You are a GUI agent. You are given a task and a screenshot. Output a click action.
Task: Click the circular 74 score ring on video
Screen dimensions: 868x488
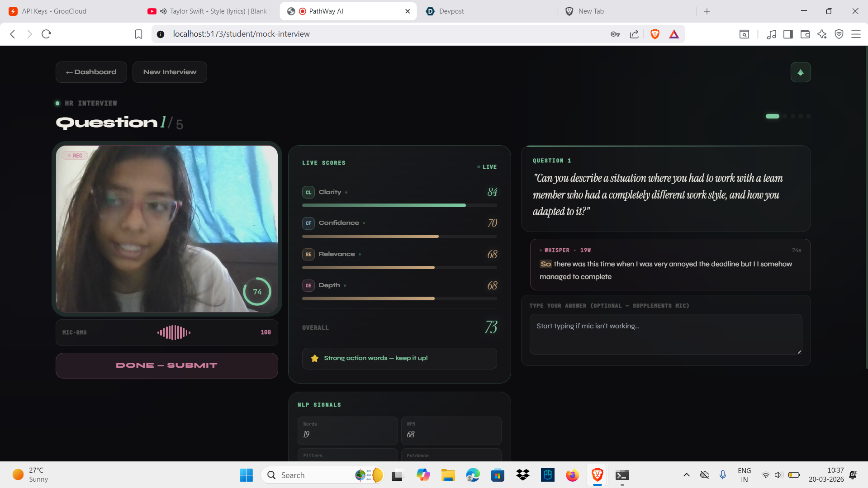click(257, 292)
